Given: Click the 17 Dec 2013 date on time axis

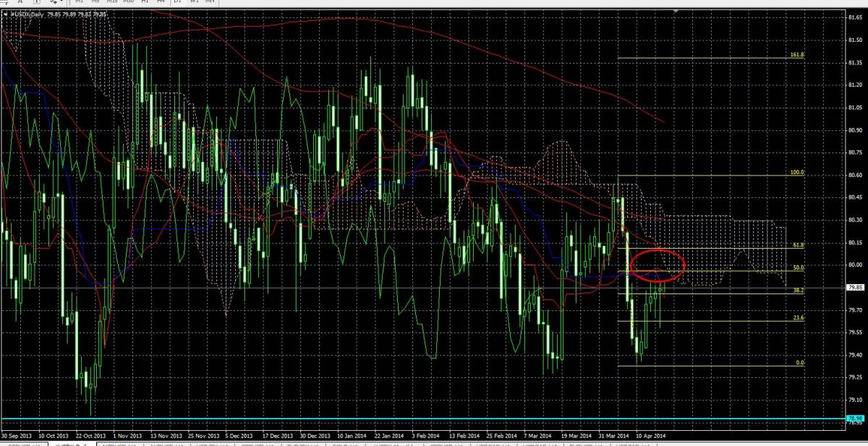Looking at the screenshot, I should coord(278,436).
